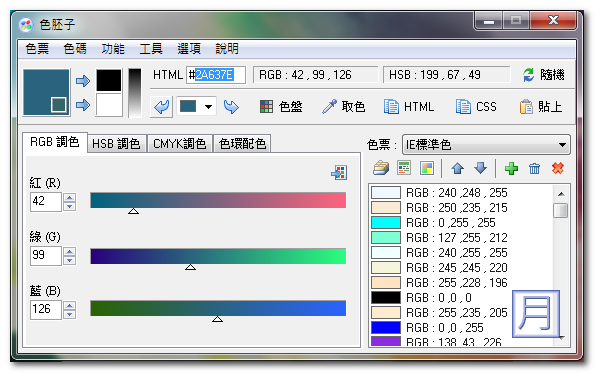Click the redo color forward arrow
The height and width of the screenshot is (373, 595).
point(231,107)
